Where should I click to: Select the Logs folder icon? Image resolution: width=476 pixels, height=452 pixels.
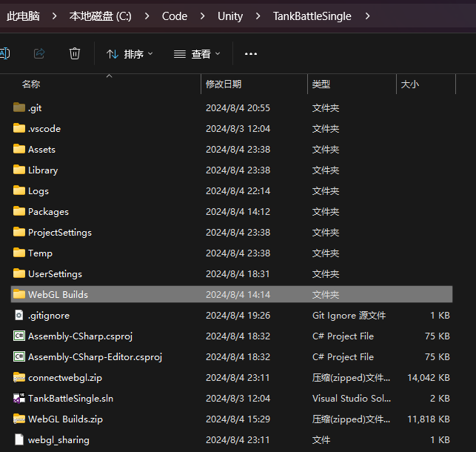[x=19, y=190]
